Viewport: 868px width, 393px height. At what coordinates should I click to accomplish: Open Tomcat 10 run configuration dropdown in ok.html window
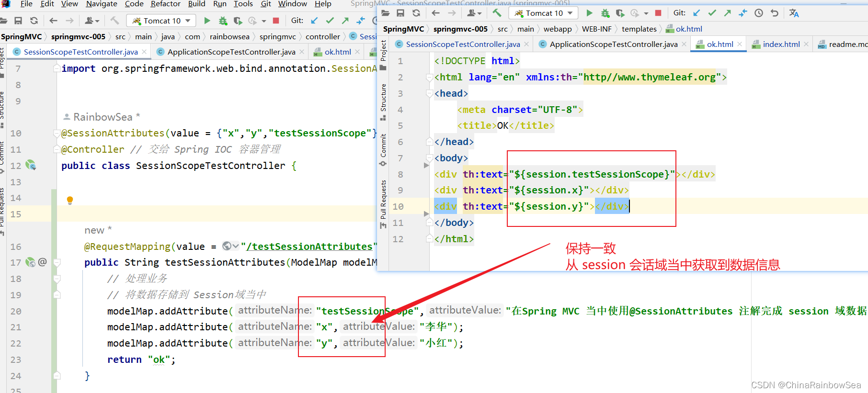[543, 13]
